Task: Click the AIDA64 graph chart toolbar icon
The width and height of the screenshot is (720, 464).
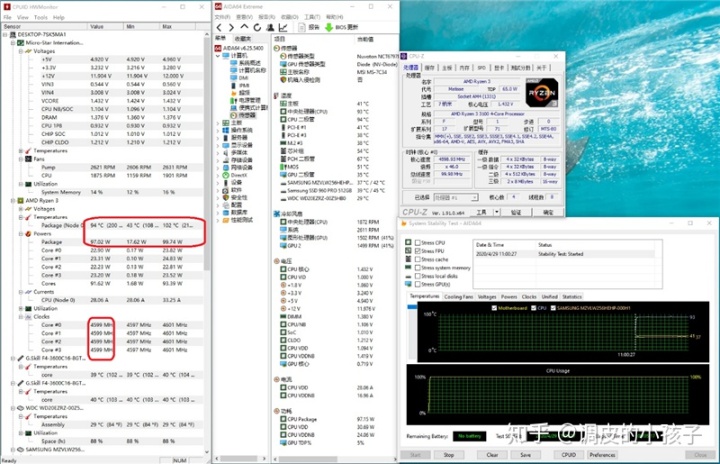Action: point(283,28)
